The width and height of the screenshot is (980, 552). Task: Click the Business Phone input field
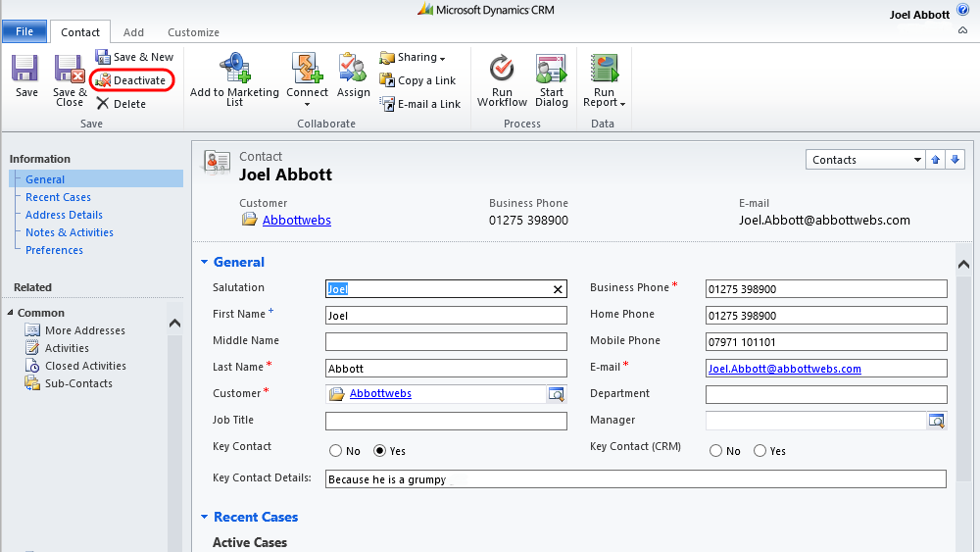point(826,289)
